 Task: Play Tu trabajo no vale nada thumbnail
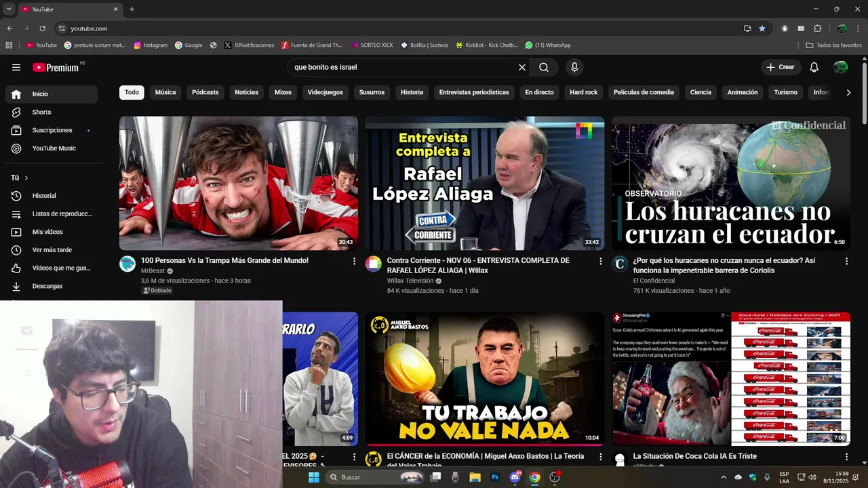tap(485, 378)
